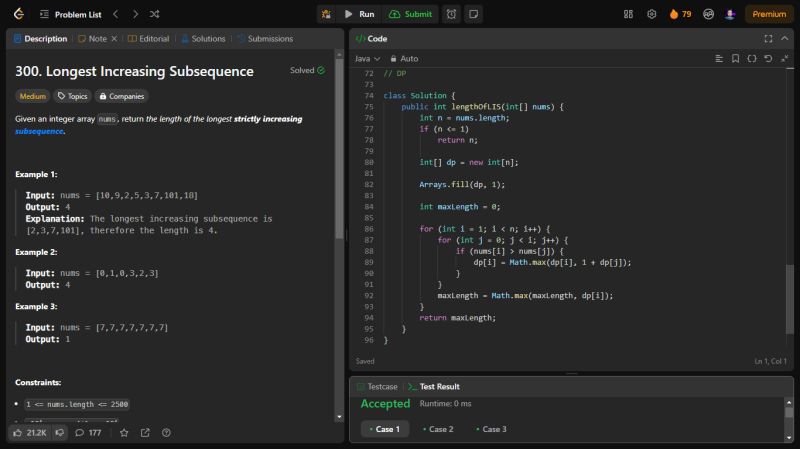This screenshot has width=800, height=449.
Task: Switch to the Submissions tab
Action: click(265, 39)
